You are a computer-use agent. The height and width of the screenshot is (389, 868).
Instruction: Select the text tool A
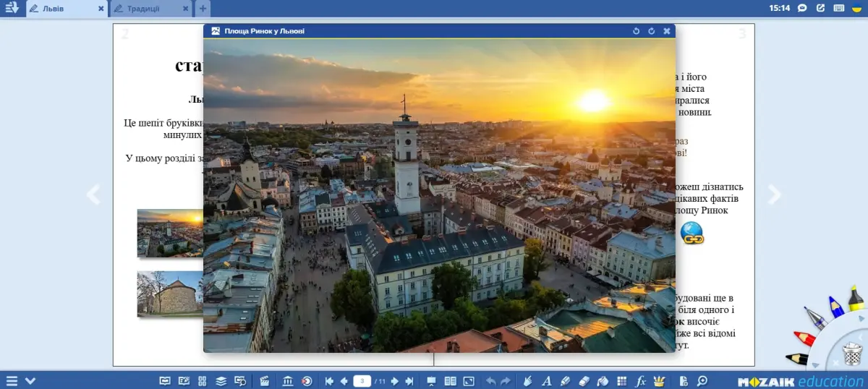pos(547,380)
